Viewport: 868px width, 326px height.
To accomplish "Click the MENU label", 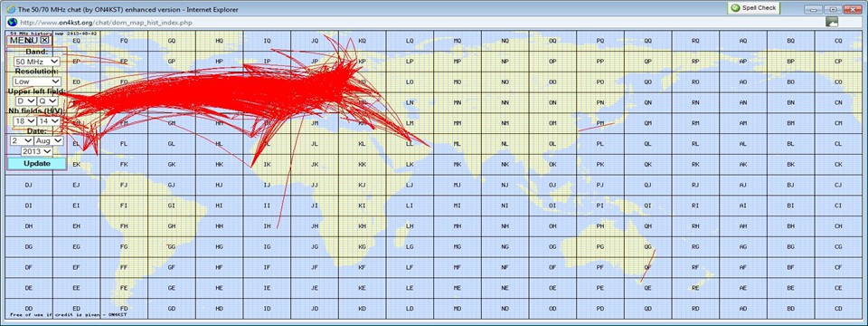I will pos(24,40).
